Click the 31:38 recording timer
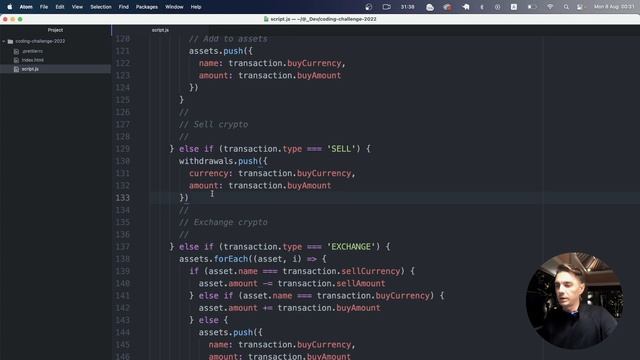640x360 pixels. click(x=407, y=7)
